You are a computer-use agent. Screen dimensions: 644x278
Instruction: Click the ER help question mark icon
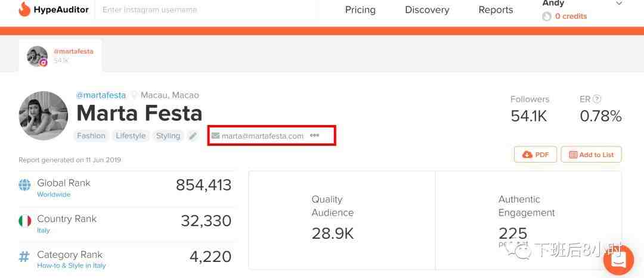tap(597, 99)
